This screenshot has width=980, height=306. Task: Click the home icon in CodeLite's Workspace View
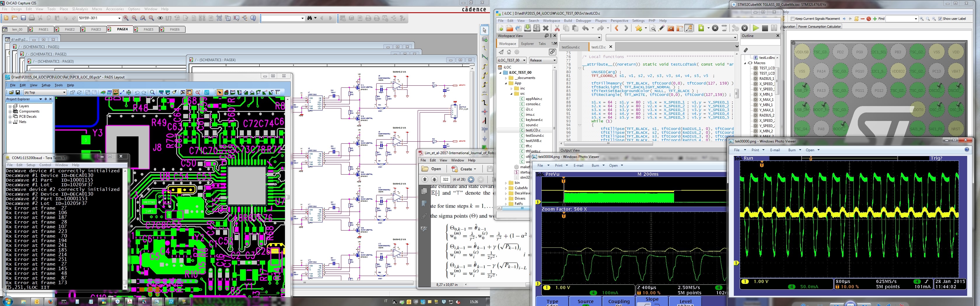(509, 52)
